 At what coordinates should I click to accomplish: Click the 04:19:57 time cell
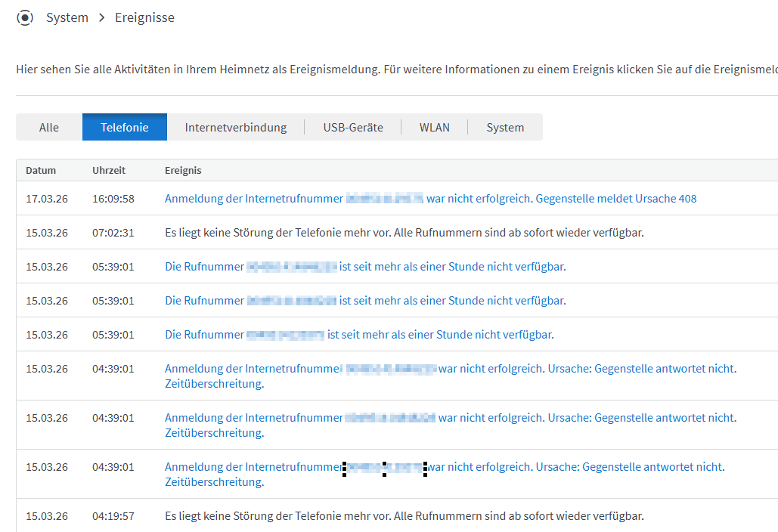(113, 516)
